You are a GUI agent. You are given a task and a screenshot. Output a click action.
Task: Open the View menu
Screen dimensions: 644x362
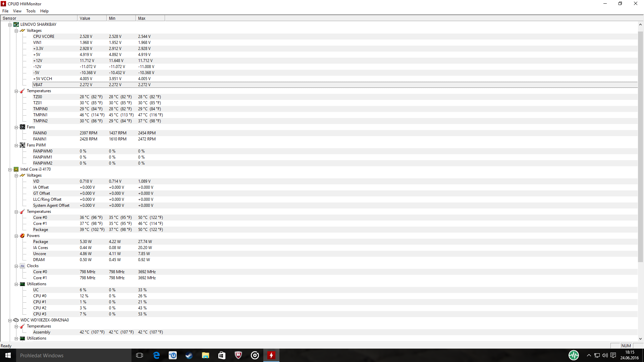pos(17,11)
